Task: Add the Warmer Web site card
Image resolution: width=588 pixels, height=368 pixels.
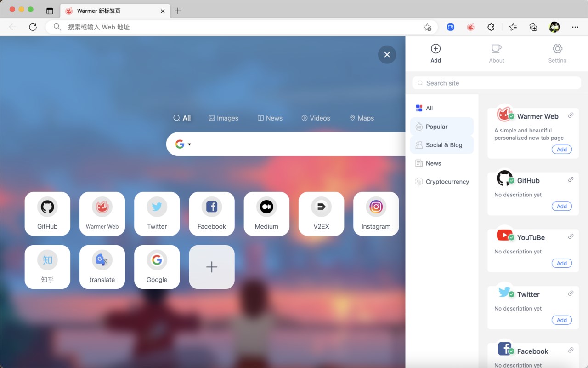Action: [562, 149]
